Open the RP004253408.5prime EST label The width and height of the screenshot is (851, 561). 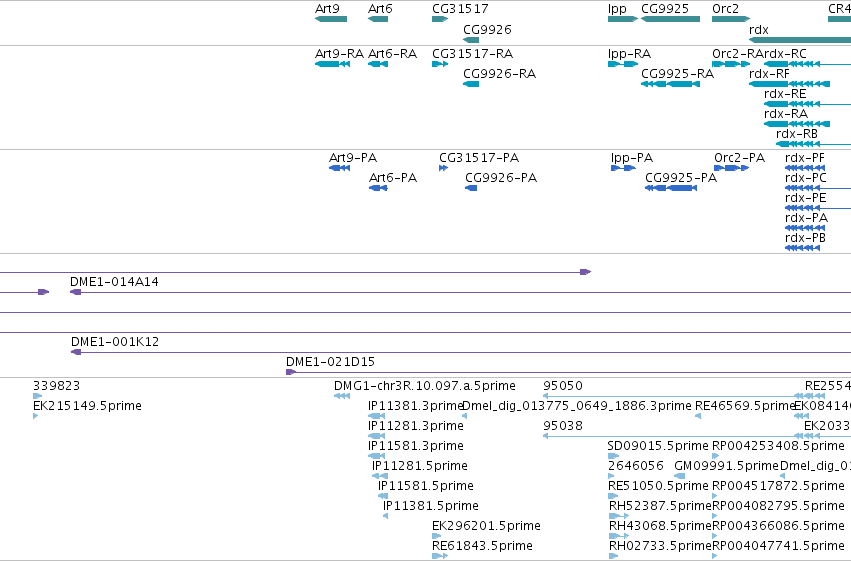click(x=778, y=446)
